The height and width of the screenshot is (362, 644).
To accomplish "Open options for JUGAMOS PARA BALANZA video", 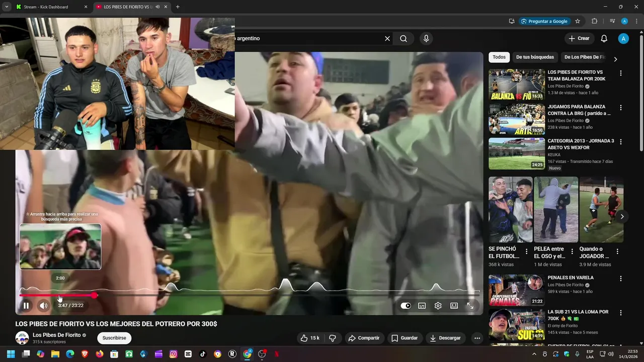I will (x=621, y=108).
